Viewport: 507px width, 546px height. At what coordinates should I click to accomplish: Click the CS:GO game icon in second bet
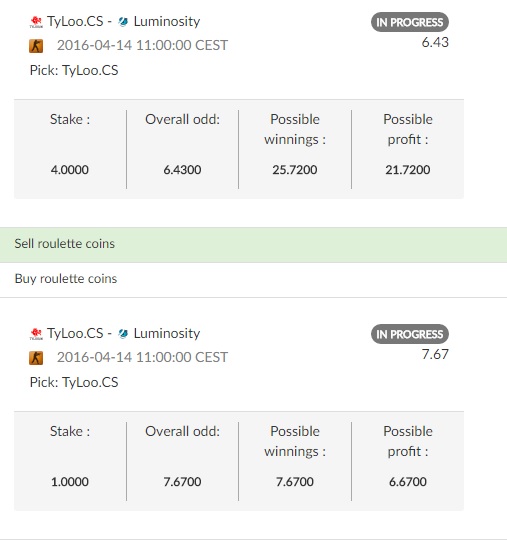click(36, 358)
